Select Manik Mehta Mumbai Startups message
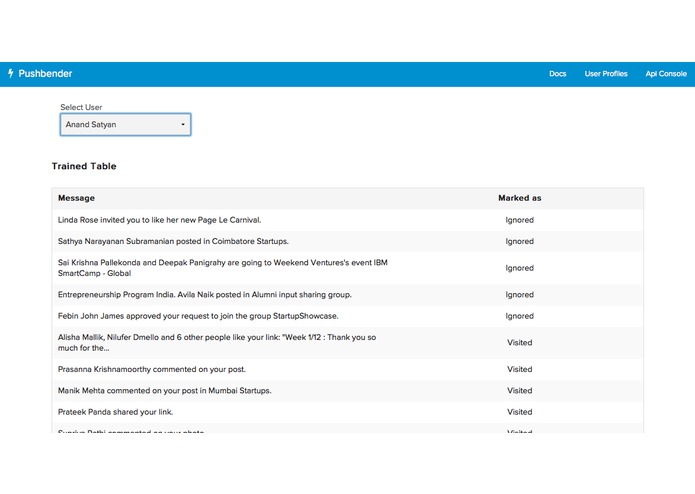Viewport: 695px width, 494px height. coord(164,390)
